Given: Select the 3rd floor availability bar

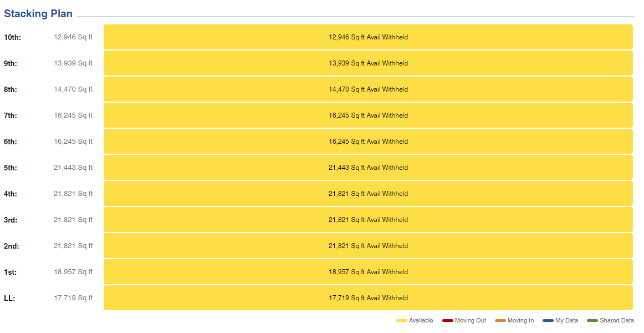Looking at the screenshot, I should (x=368, y=220).
